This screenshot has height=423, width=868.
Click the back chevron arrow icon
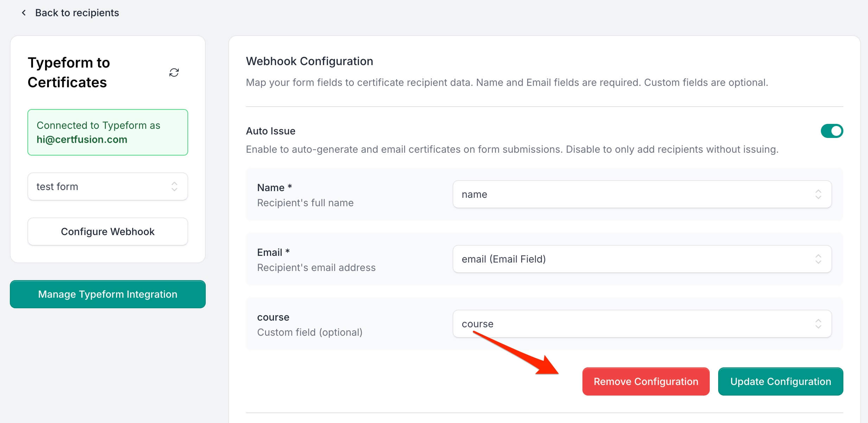[24, 13]
